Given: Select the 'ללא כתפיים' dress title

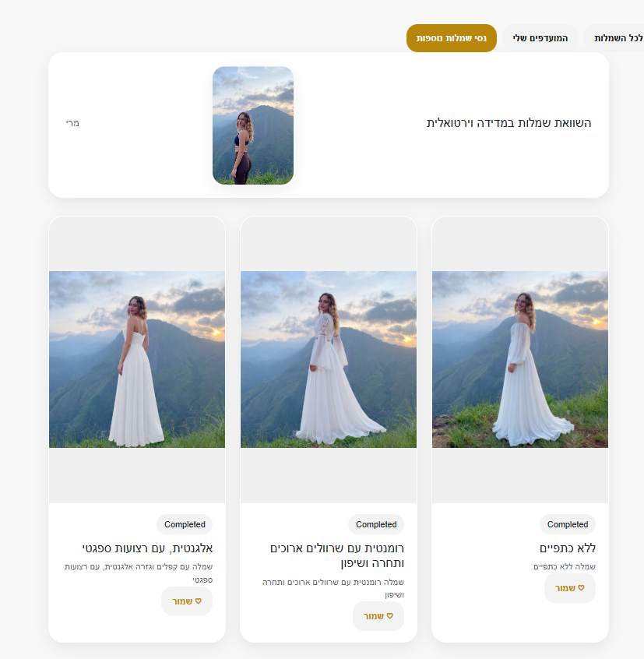Looking at the screenshot, I should [x=568, y=548].
